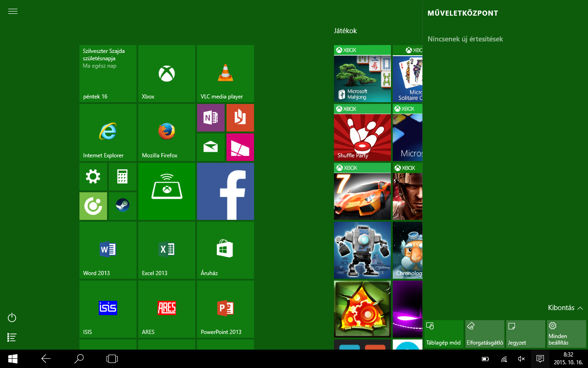The width and height of the screenshot is (588, 368).
Task: Click the muted volume tray icon
Action: click(521, 359)
